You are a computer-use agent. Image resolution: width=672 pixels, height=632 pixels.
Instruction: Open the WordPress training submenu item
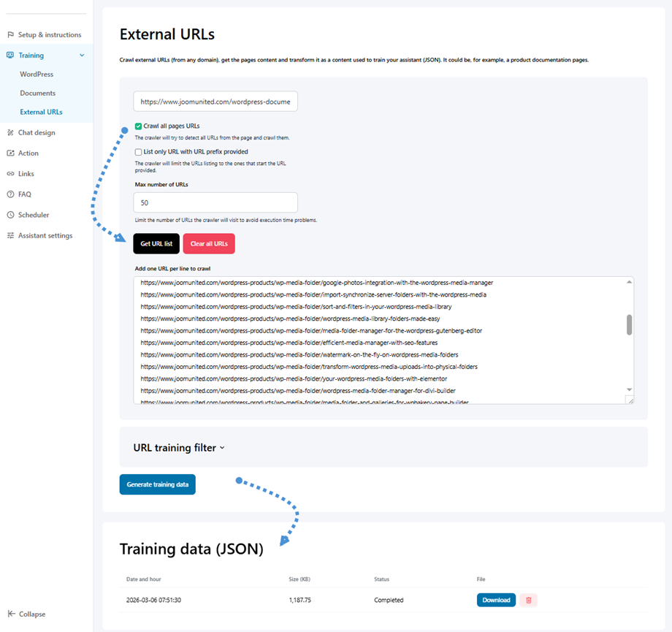[37, 75]
